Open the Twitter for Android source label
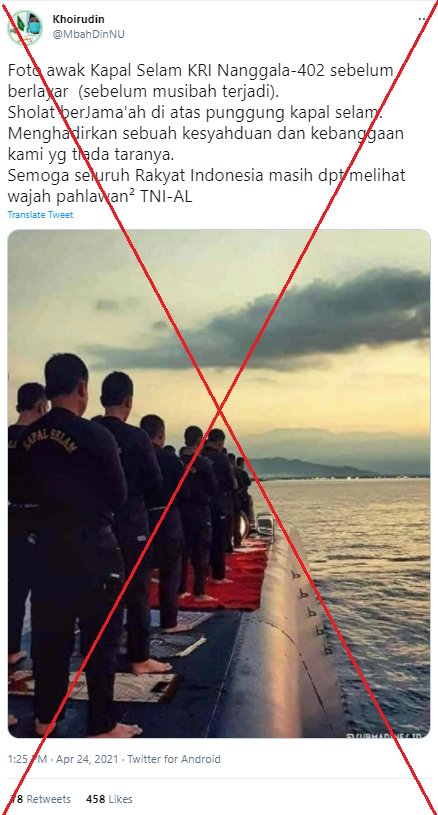The height and width of the screenshot is (815, 438). (x=174, y=759)
